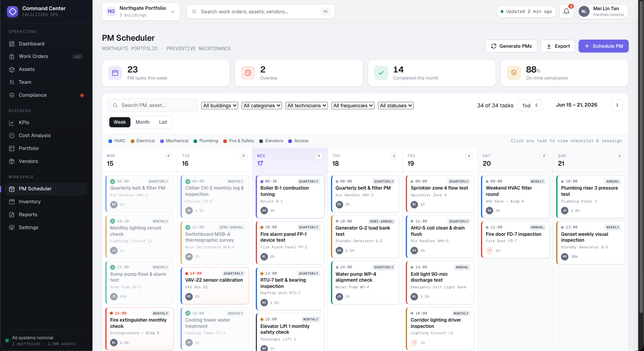Toggle the Plumbing legend filter

[206, 141]
